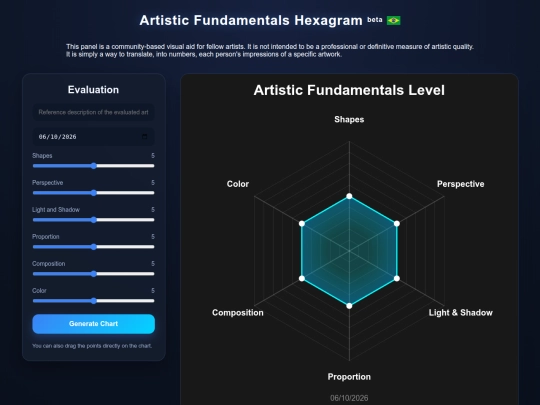Click the 'Artistic Fundamentals Level' chart title
This screenshot has width=540, height=405.
(x=349, y=90)
